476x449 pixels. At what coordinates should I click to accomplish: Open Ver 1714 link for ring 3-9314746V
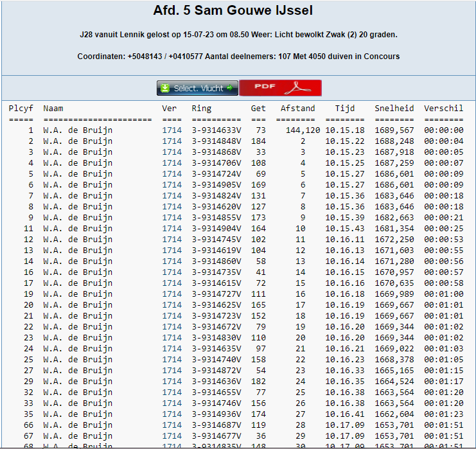pos(172,403)
